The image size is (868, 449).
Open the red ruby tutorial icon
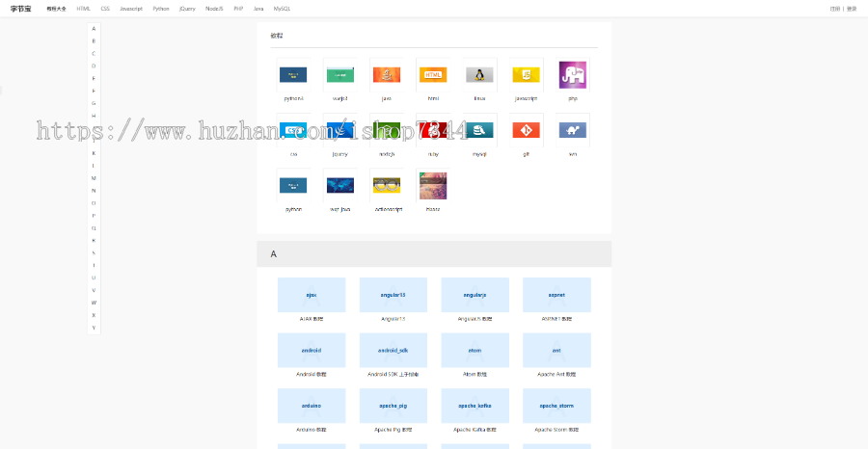click(x=433, y=130)
